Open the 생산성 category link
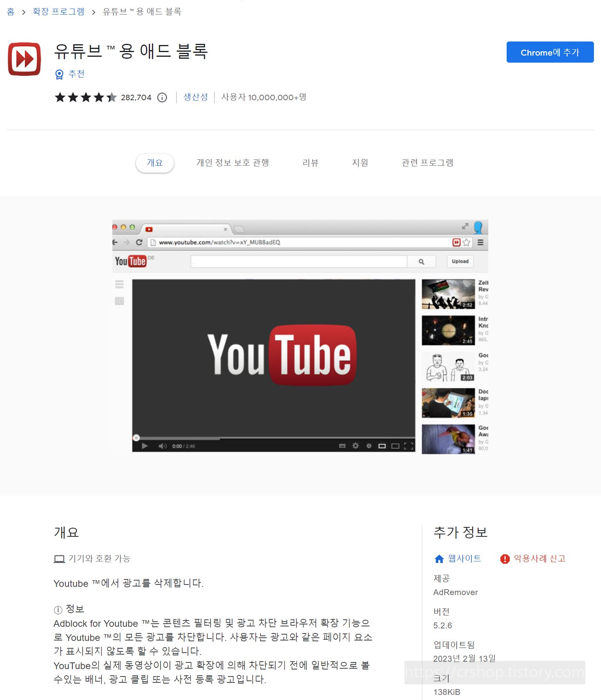Viewport: 601px width, 700px height. tap(196, 97)
